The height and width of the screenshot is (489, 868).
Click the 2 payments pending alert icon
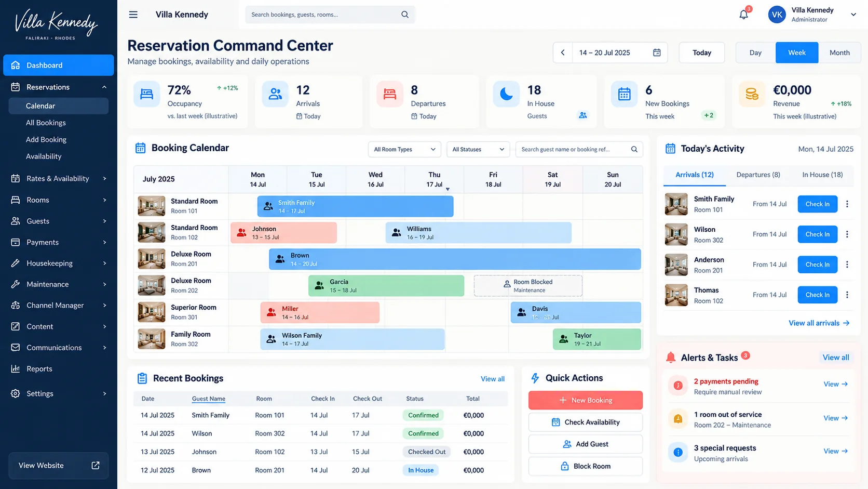coord(677,386)
